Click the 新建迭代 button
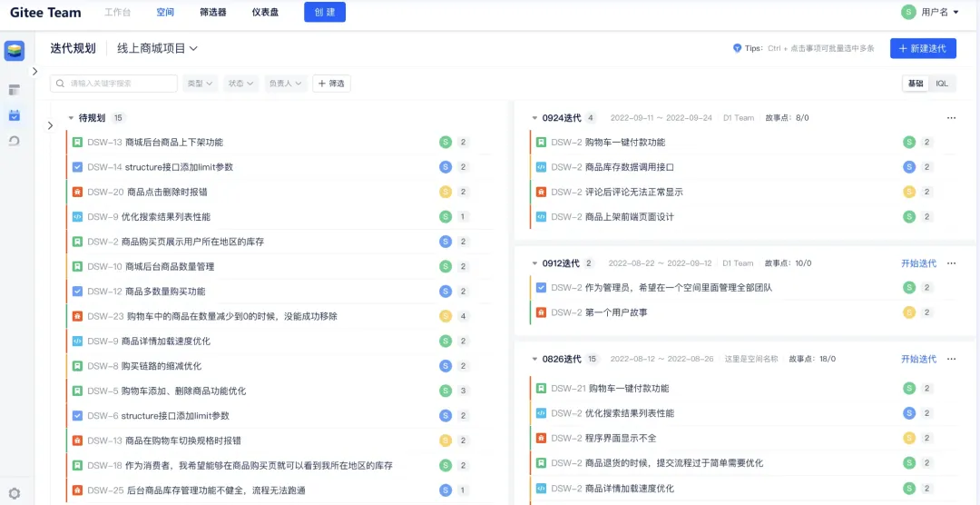Viewport: 980px width, 505px height. [923, 48]
